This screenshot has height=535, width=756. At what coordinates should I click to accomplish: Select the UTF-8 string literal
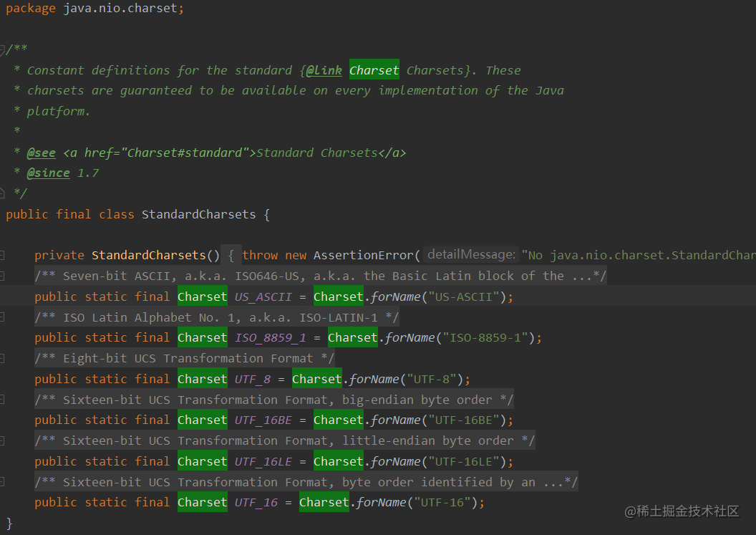coord(432,378)
